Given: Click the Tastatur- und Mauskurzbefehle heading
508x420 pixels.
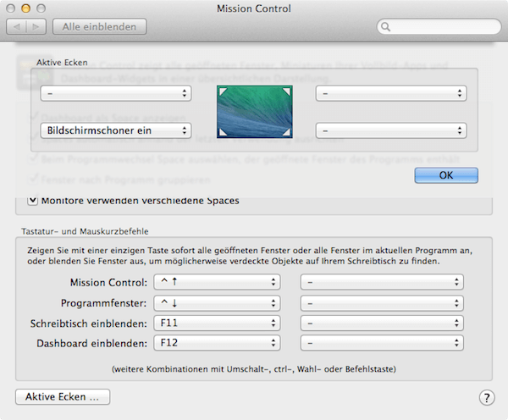Looking at the screenshot, I should (x=85, y=231).
